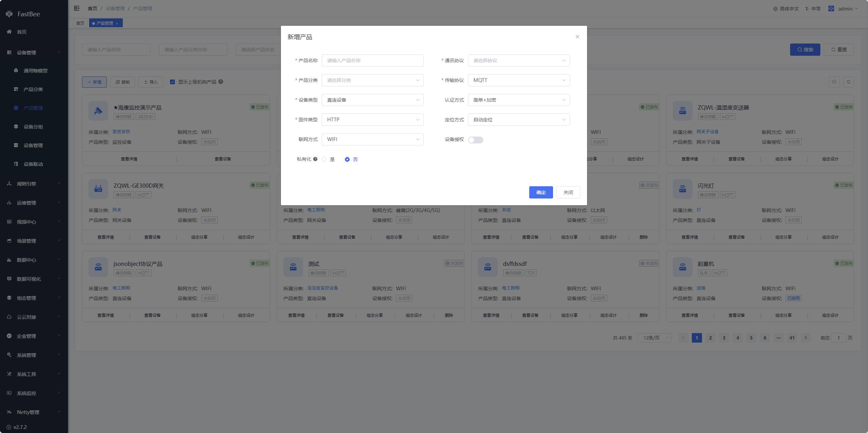Open the 固件类型 HTTP dropdown

(372, 120)
